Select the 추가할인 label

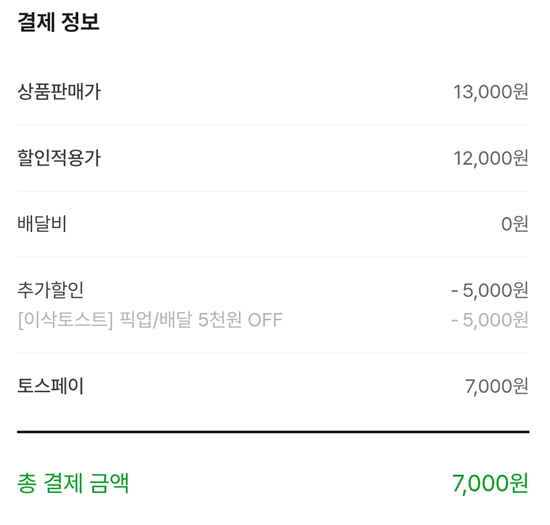coord(51,290)
